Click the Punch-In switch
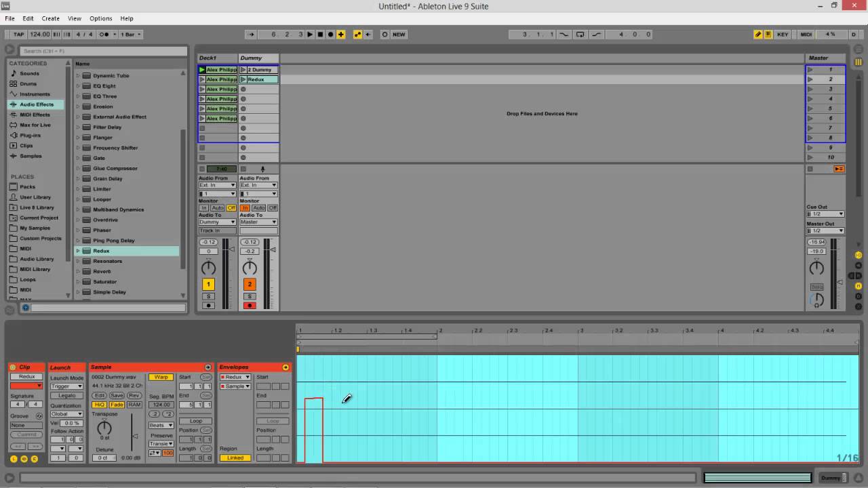This screenshot has width=868, height=488. (564, 35)
